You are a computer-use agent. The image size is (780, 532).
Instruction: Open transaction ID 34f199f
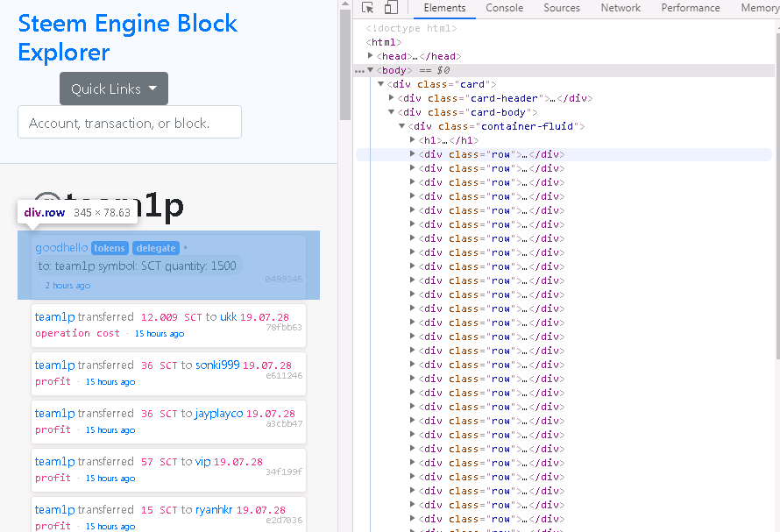click(284, 472)
